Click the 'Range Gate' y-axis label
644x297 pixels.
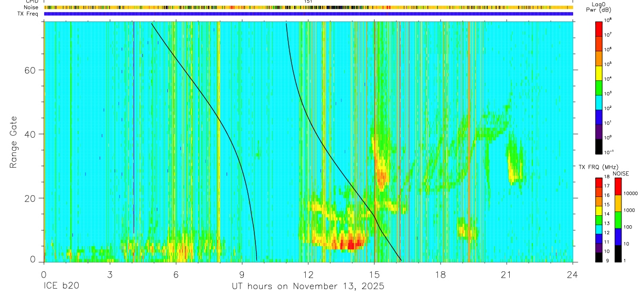pyautogui.click(x=13, y=142)
